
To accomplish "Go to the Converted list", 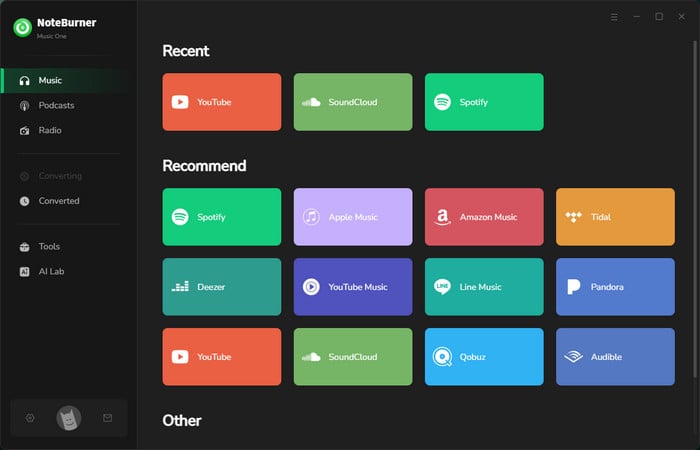I will click(58, 201).
